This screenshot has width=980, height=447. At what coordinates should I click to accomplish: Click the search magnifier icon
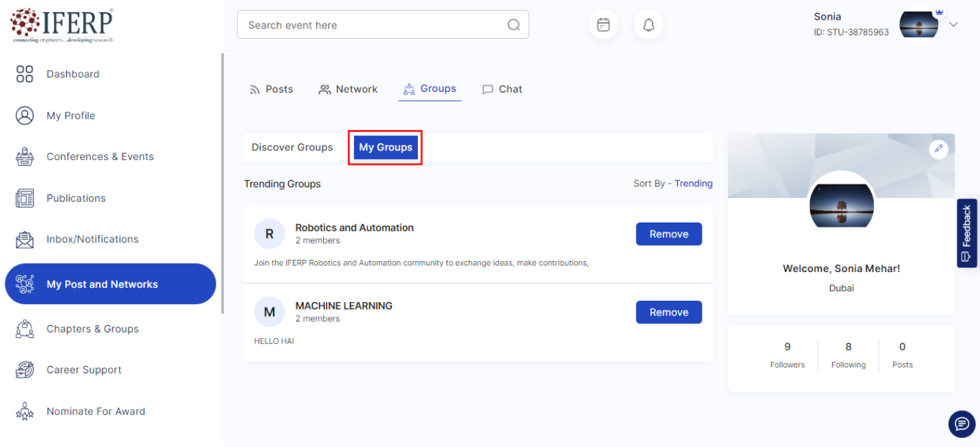click(x=513, y=25)
